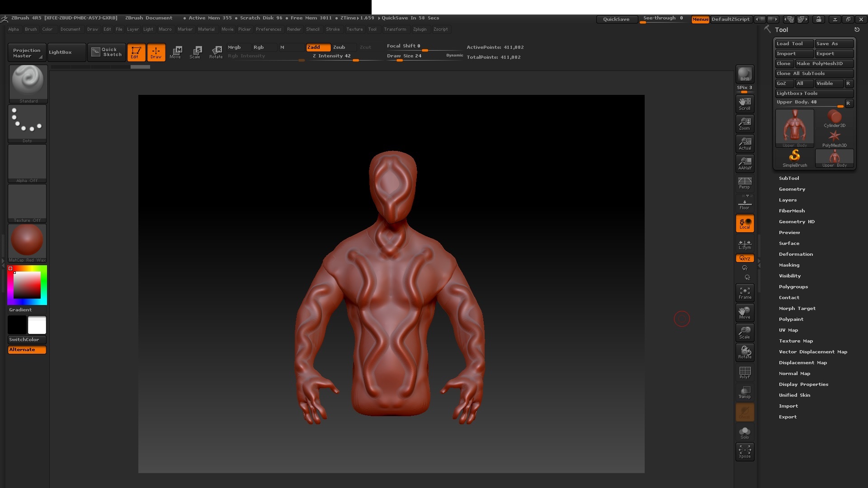The width and height of the screenshot is (868, 488).
Task: Toggle Solo mode on right shelf
Action: tap(745, 432)
